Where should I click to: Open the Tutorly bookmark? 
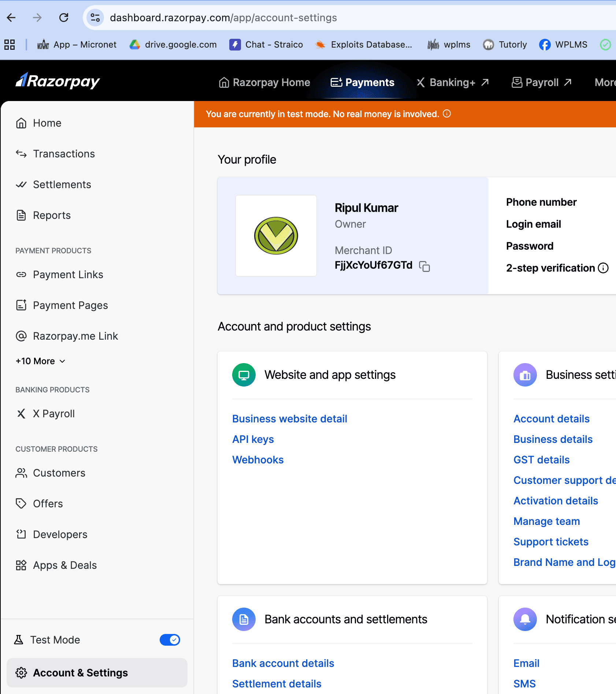pyautogui.click(x=505, y=45)
